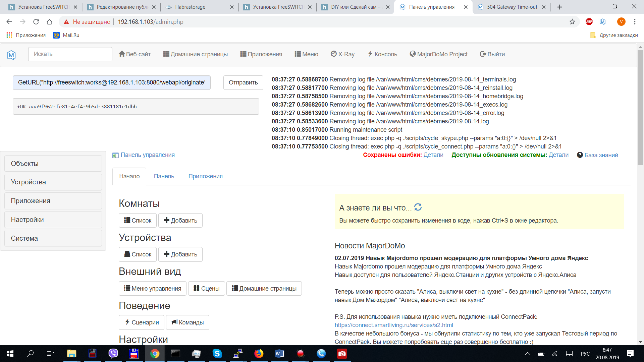Open Домашние страницы in top menu
Image resolution: width=644 pixels, height=362 pixels.
[x=196, y=54]
